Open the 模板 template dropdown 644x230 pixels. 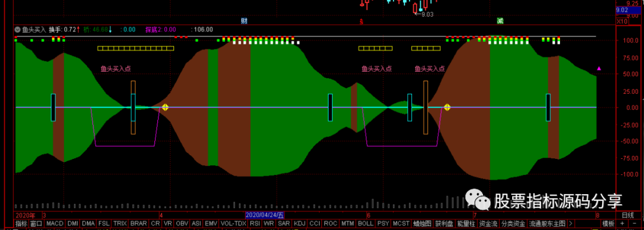pos(608,223)
